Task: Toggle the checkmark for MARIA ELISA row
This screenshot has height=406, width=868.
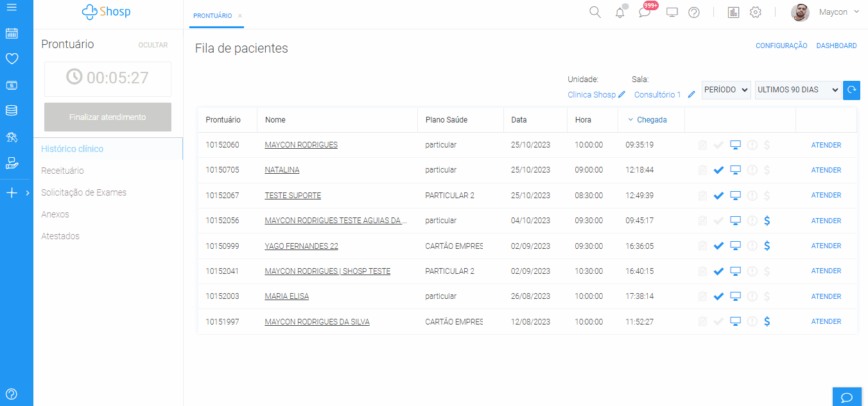Action: pos(719,296)
